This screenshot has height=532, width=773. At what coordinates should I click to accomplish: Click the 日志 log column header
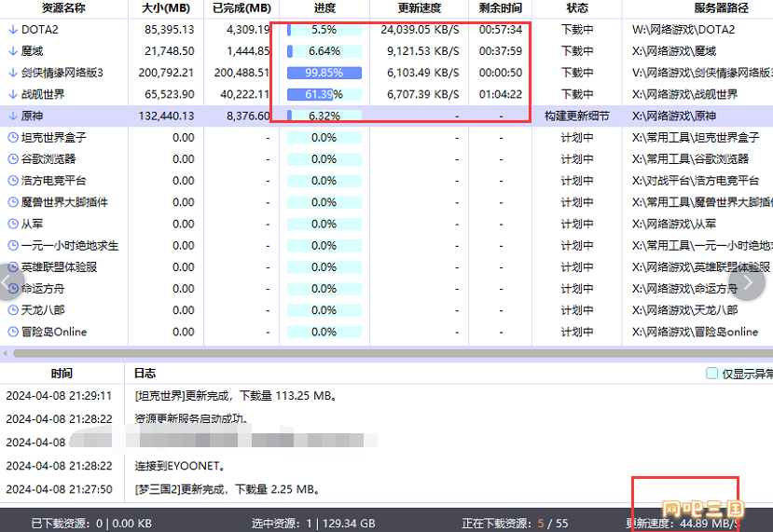point(145,374)
